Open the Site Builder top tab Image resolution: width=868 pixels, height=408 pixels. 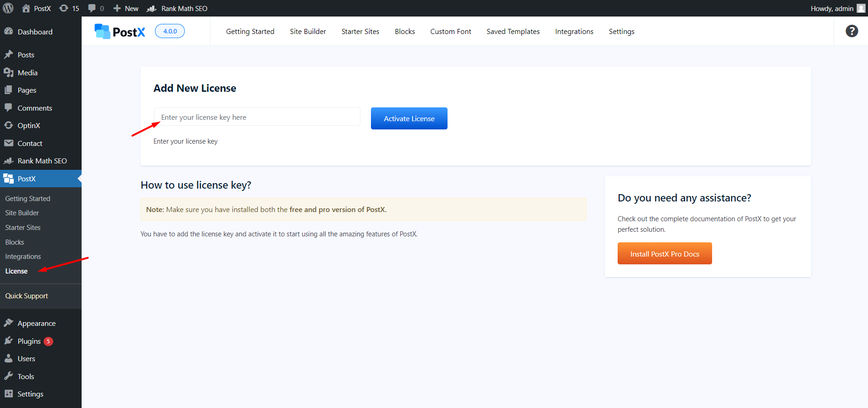[308, 31]
